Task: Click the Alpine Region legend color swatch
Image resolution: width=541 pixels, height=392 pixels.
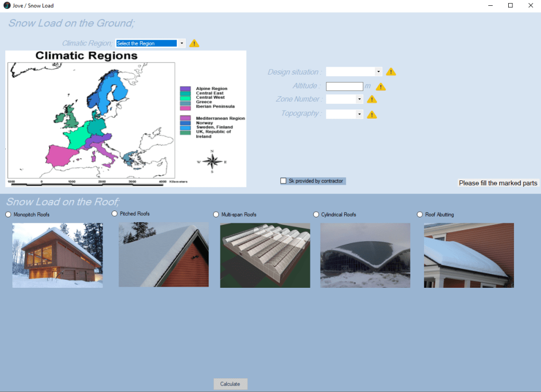Action: click(x=185, y=89)
